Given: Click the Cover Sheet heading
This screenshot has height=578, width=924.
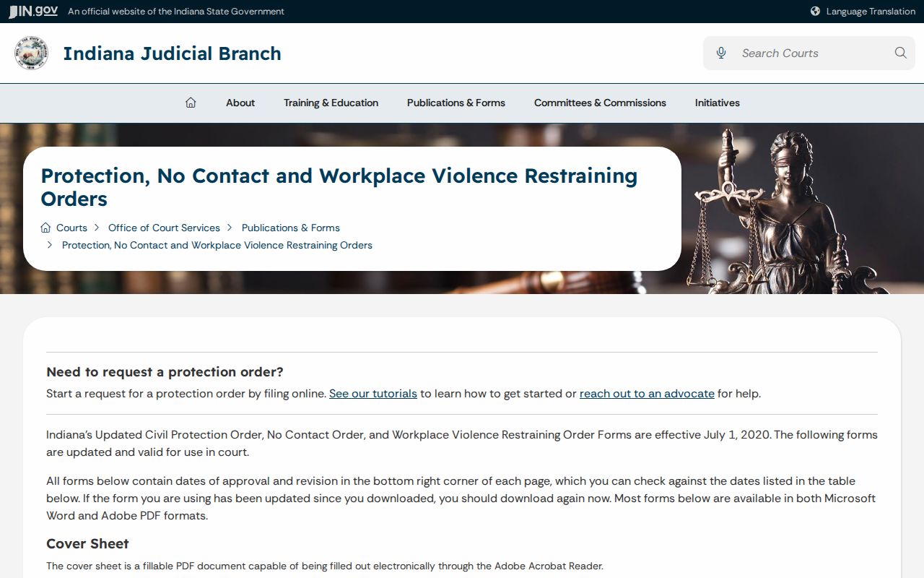Looking at the screenshot, I should pyautogui.click(x=87, y=543).
